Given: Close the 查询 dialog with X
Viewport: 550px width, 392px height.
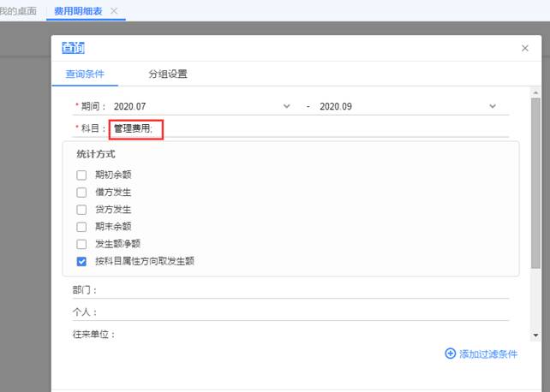Looking at the screenshot, I should click(525, 49).
